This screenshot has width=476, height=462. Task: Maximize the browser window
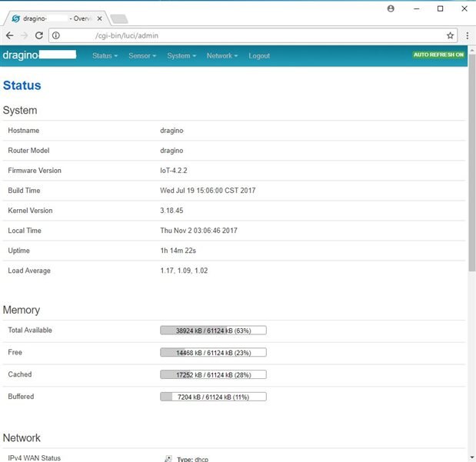tap(440, 8)
